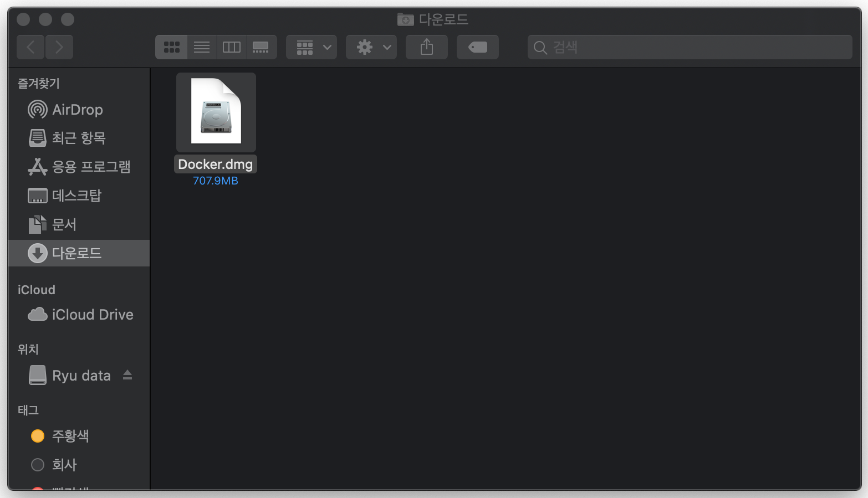
Task: Open iCloud Drive in the sidebar
Action: coord(79,315)
